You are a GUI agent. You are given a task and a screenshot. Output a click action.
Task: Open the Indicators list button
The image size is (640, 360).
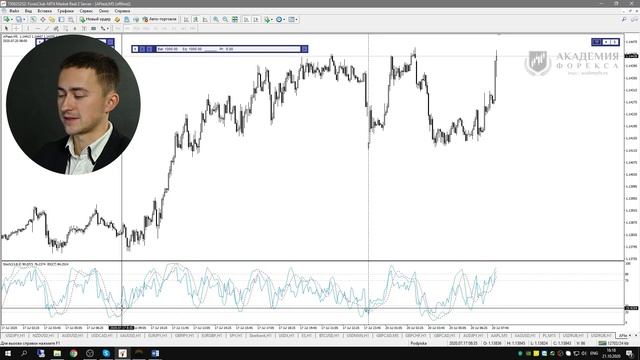(267, 19)
